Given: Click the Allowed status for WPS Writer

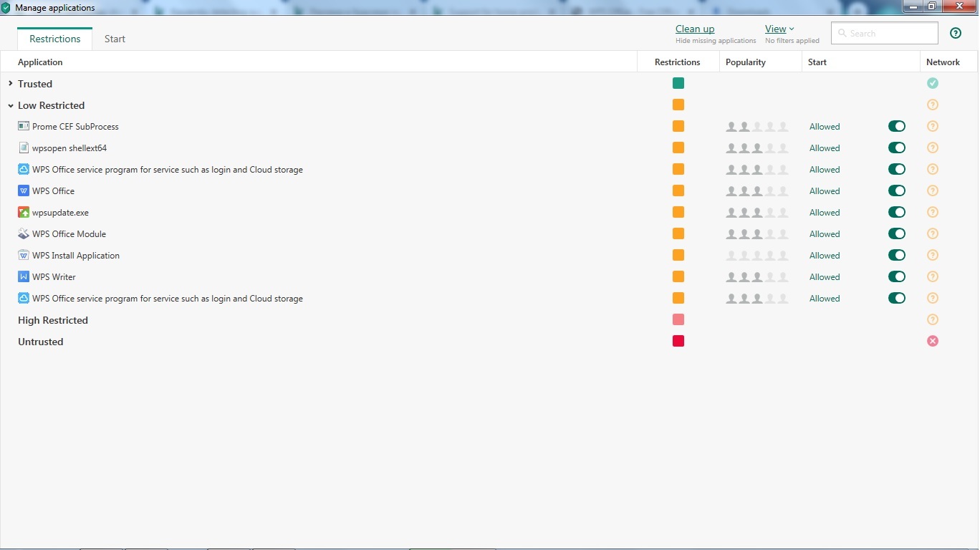Looking at the screenshot, I should (x=825, y=277).
